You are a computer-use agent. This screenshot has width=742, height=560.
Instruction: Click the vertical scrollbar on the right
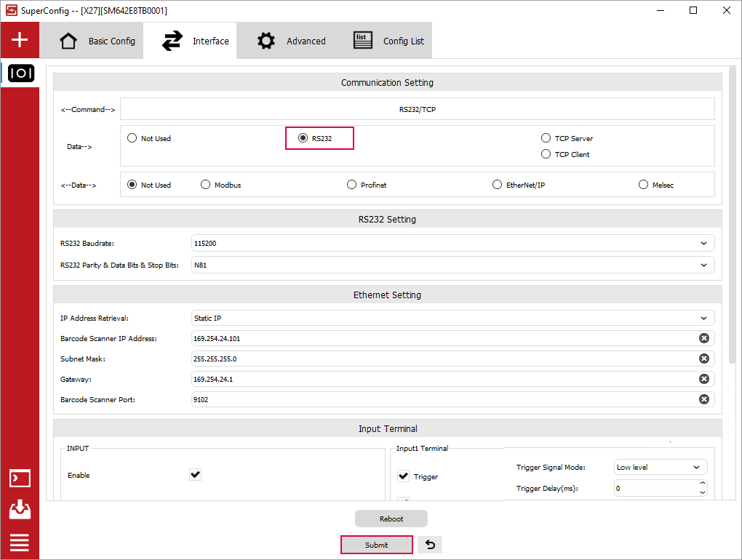click(x=732, y=218)
